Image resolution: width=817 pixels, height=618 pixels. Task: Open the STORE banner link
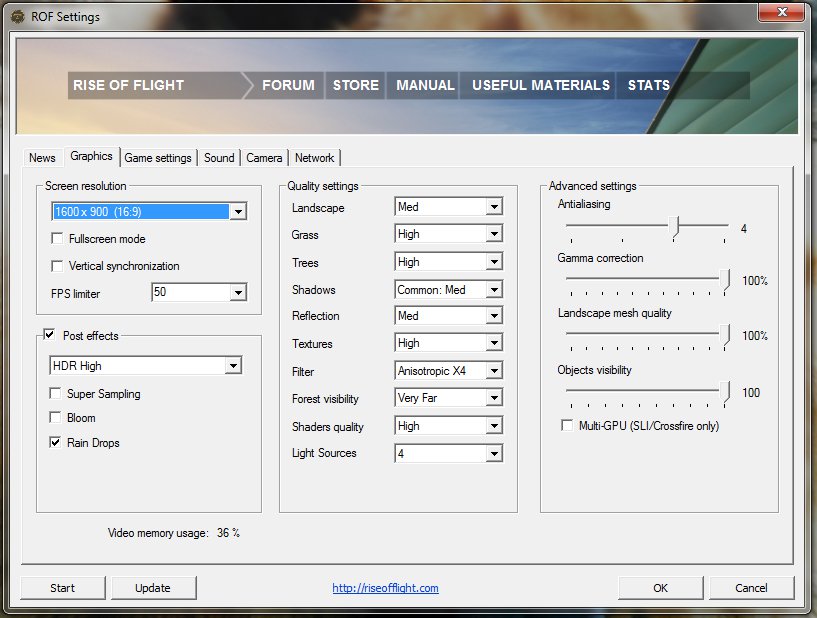click(x=356, y=85)
